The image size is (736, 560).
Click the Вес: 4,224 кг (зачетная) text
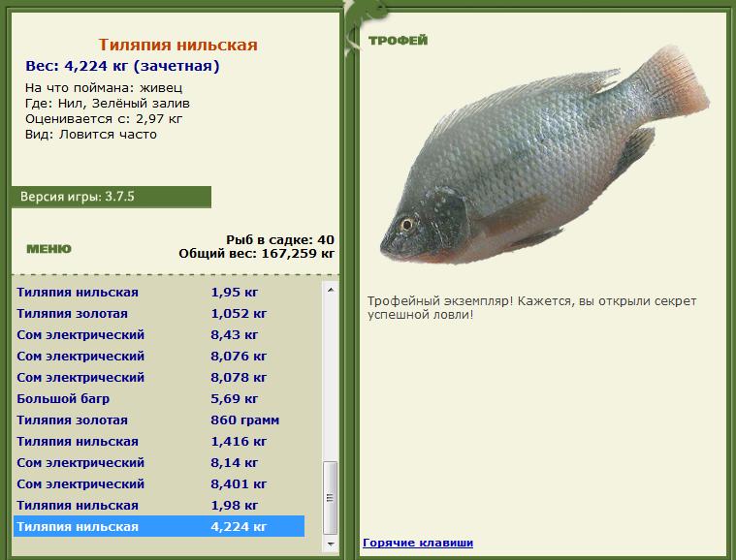(x=122, y=66)
